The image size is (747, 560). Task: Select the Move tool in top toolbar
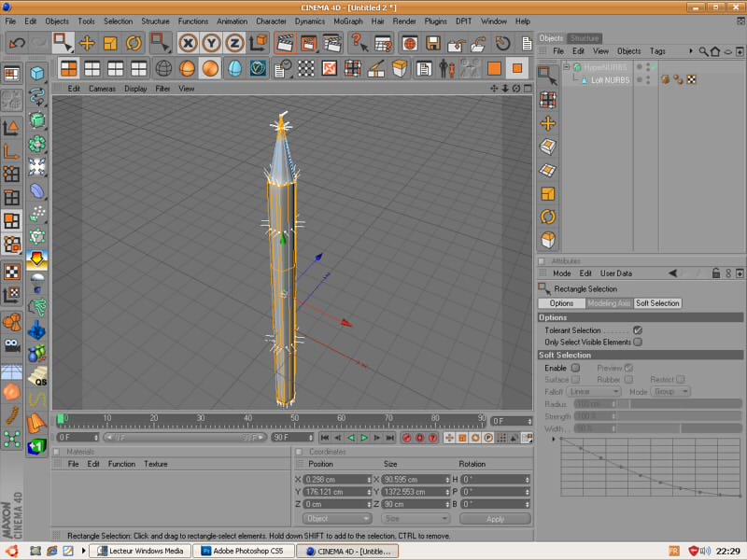tap(87, 43)
